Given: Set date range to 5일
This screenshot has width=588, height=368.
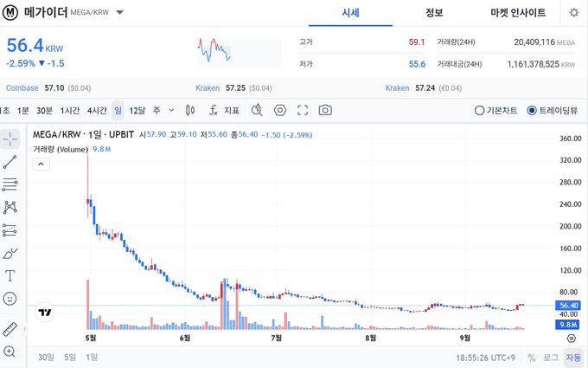Looking at the screenshot, I should 70,357.
